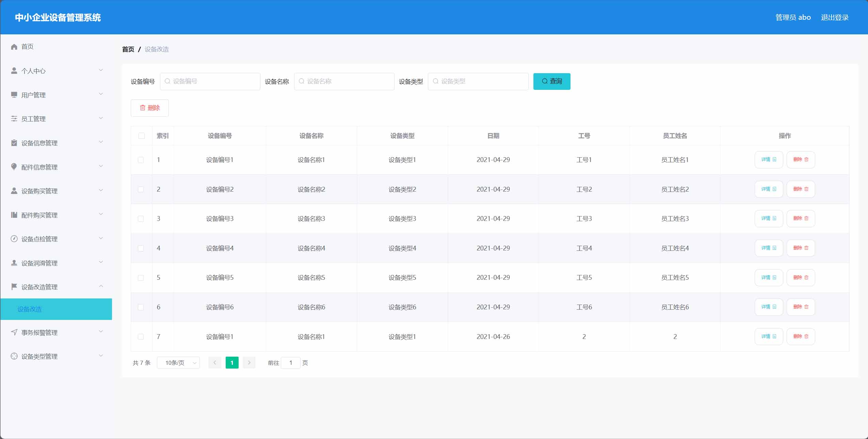Click the search icon in the 设备名称 field
Viewport: 868px width, 439px height.
pyautogui.click(x=301, y=81)
